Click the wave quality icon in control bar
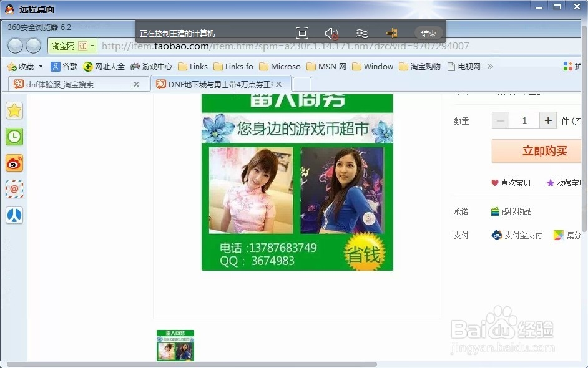The width and height of the screenshot is (588, 368). tap(362, 33)
